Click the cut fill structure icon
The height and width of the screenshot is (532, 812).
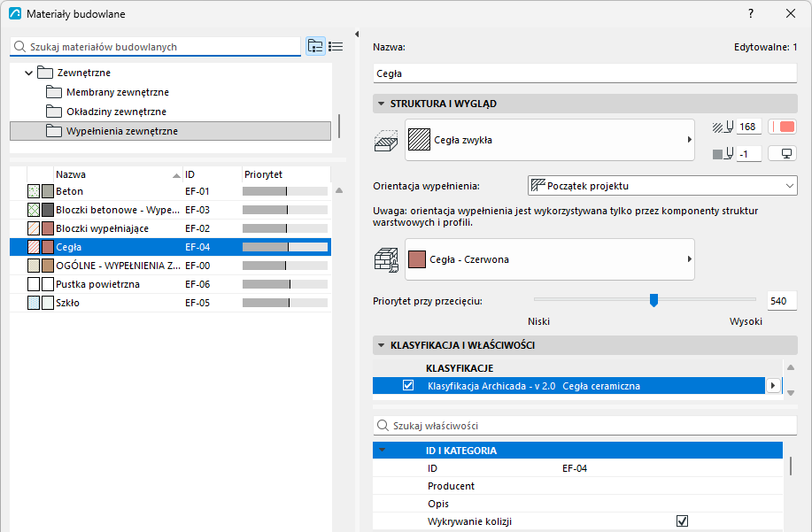click(x=386, y=140)
